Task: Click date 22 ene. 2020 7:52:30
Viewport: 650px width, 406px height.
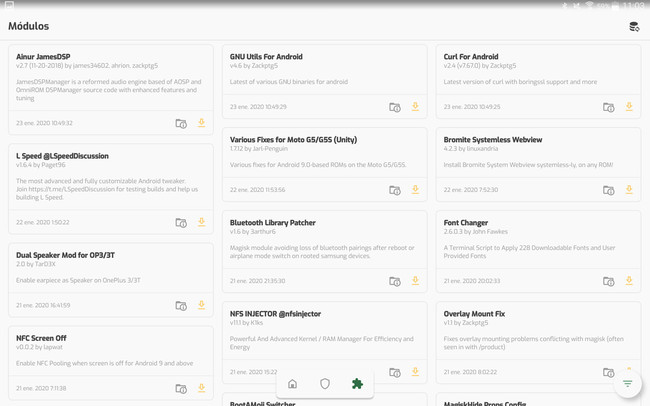Action: (471, 190)
